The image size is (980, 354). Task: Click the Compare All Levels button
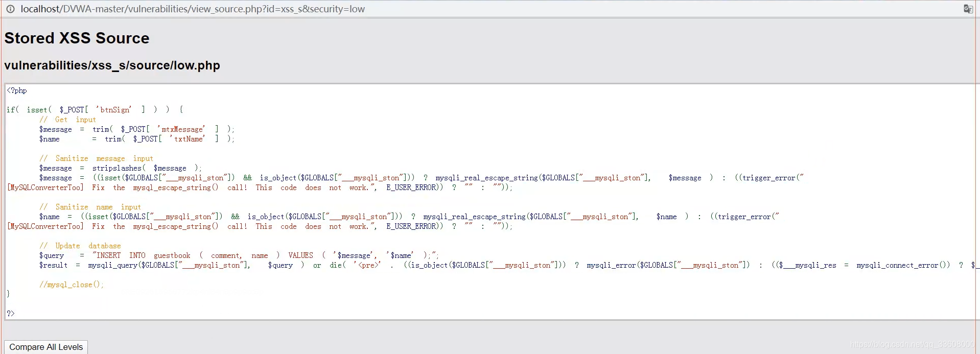click(x=46, y=347)
